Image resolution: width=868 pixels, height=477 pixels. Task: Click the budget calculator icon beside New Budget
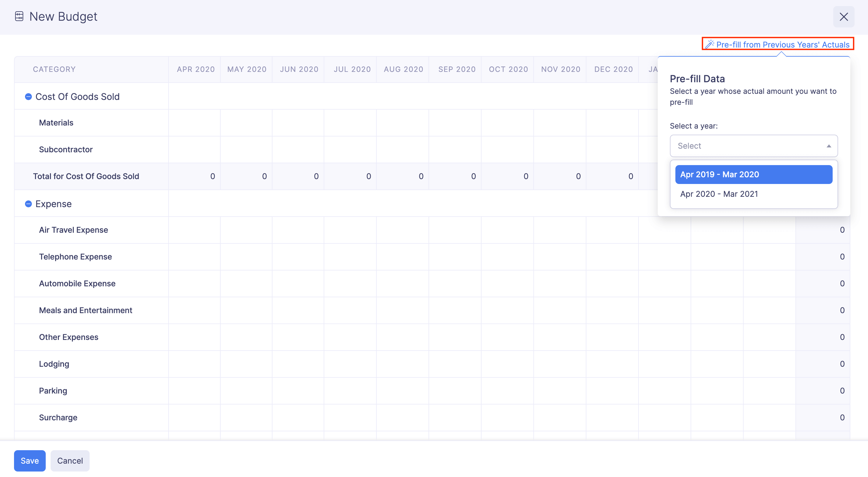point(19,16)
